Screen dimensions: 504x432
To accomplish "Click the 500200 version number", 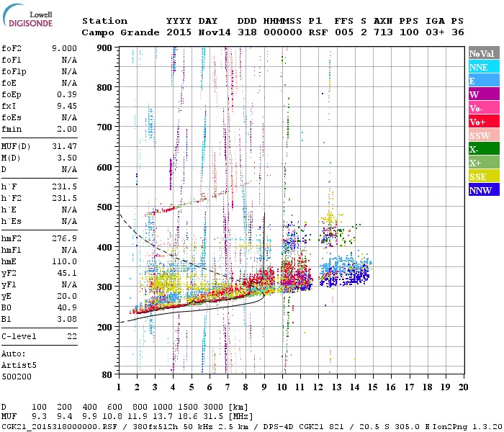I will (x=17, y=377).
